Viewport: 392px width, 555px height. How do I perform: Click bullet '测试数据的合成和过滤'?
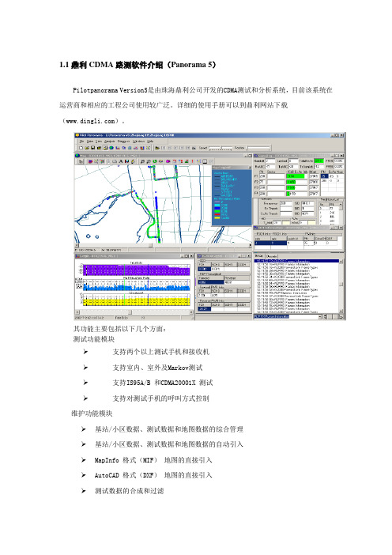tap(129, 491)
